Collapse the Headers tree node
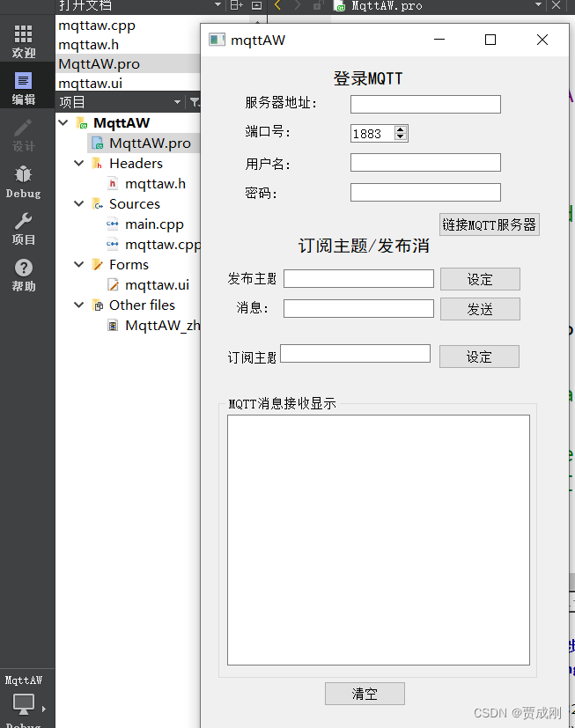Screen dimensions: 575x728 pos(79,163)
